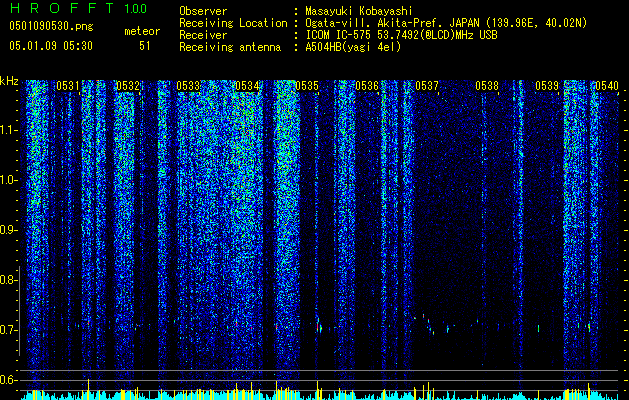The height and width of the screenshot is (400, 629).
Task: Click the kHz axis unit label
Action: (9, 81)
